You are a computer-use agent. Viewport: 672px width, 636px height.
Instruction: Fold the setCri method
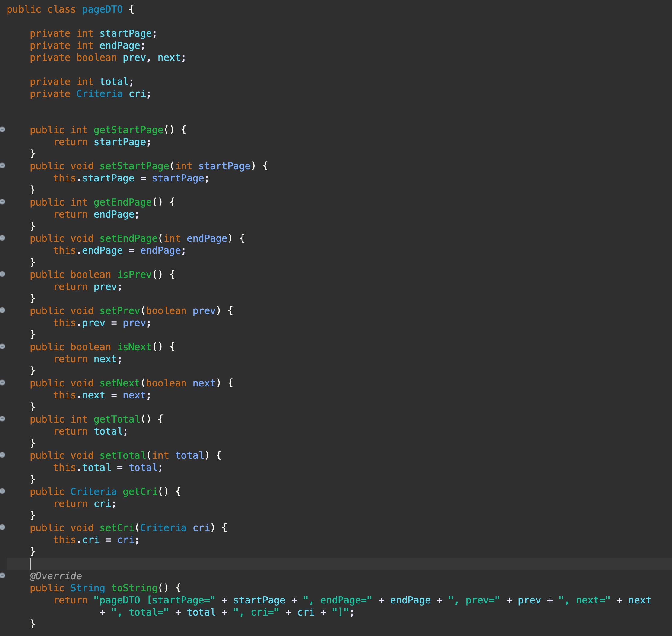point(2,527)
